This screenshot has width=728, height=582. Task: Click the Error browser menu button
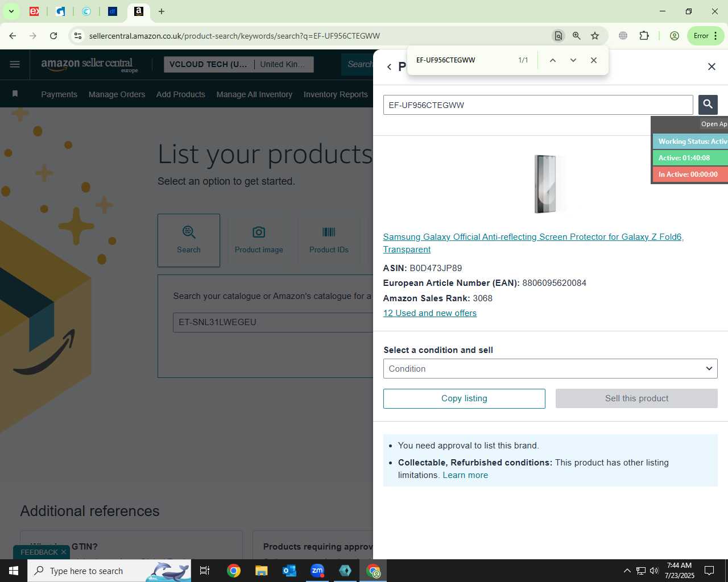coord(706,36)
